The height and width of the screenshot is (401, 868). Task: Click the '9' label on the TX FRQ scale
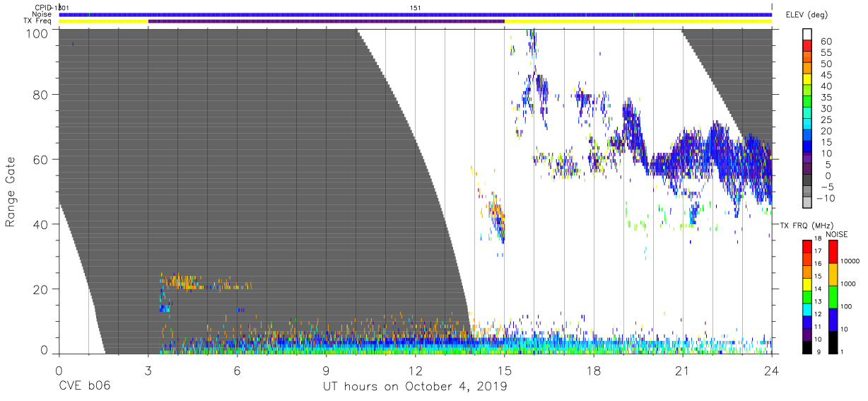click(820, 351)
